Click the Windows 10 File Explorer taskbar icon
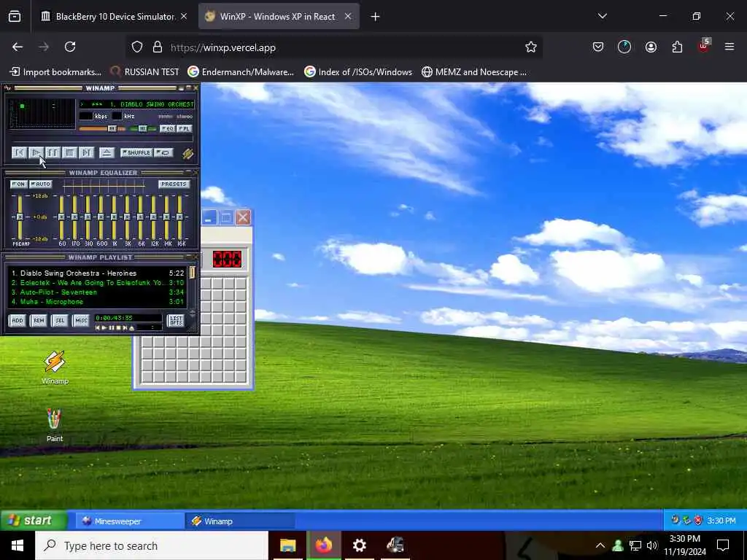747x560 pixels. pyautogui.click(x=287, y=545)
